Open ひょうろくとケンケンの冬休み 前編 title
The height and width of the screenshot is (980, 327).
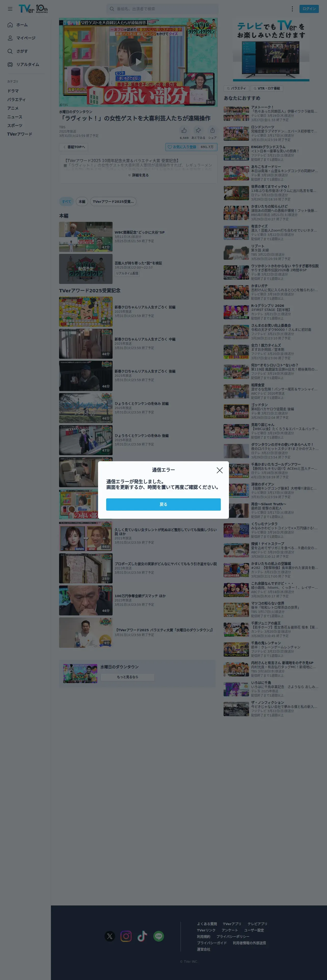coord(142,404)
